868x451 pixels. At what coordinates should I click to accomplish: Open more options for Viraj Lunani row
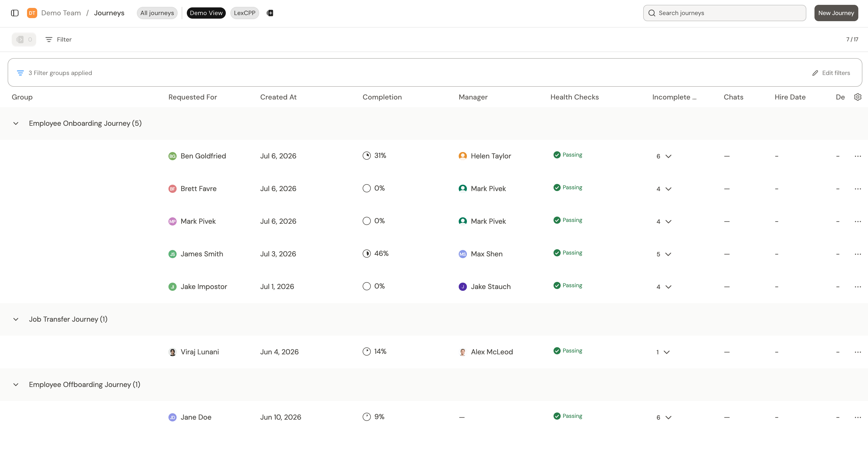(858, 352)
